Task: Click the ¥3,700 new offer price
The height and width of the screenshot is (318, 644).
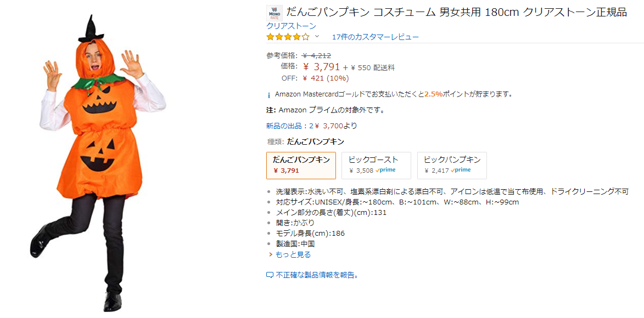Action: tap(334, 126)
